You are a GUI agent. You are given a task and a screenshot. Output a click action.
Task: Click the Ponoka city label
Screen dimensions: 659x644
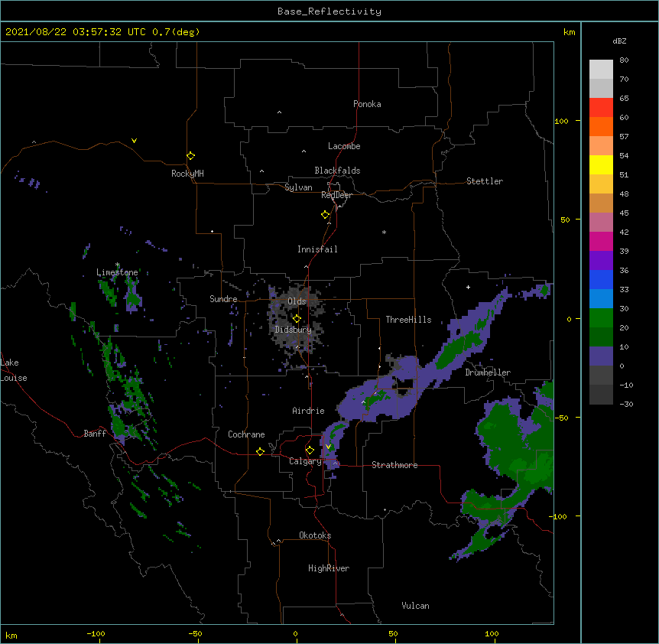[367, 104]
